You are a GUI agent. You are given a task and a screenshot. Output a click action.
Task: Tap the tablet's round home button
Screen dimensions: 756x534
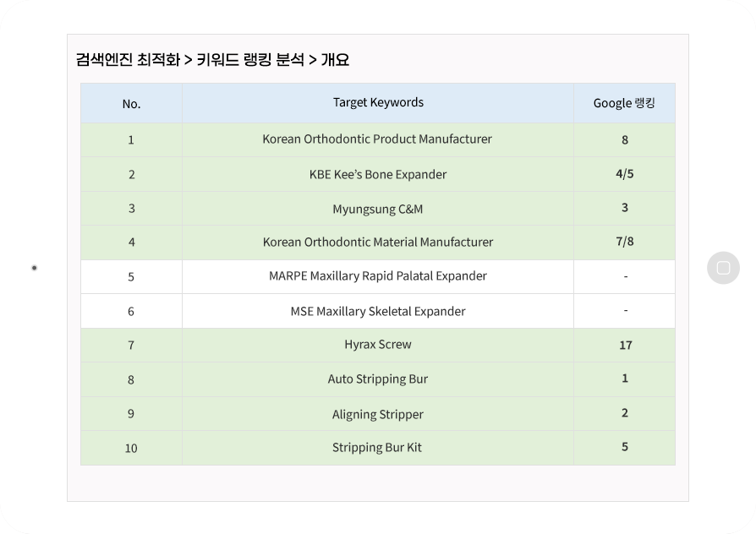[x=723, y=268]
